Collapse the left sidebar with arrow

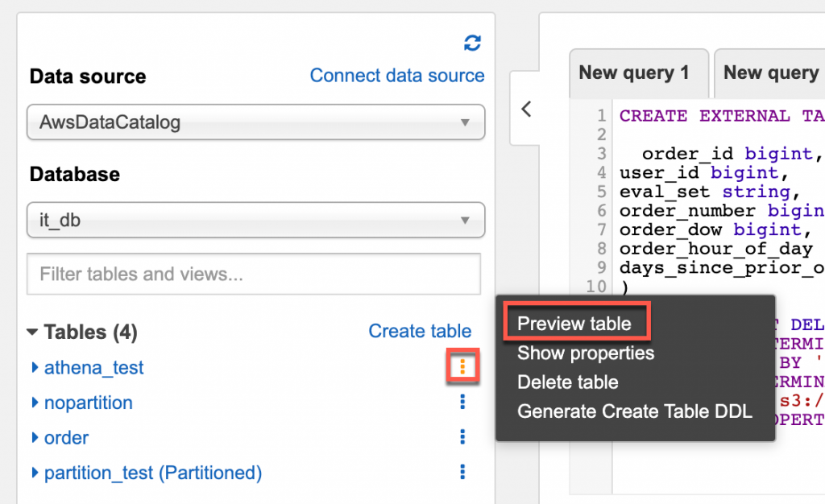[526, 109]
